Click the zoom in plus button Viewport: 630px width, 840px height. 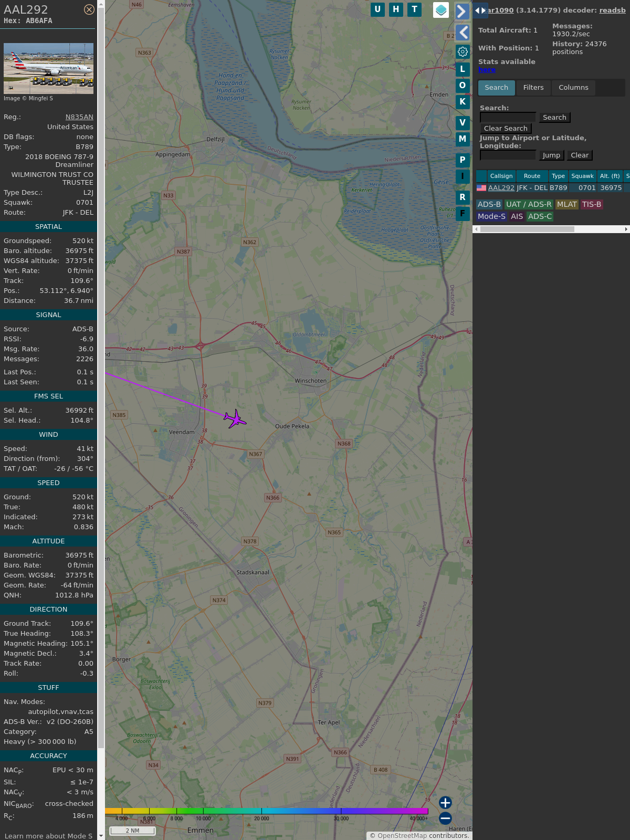point(445,803)
